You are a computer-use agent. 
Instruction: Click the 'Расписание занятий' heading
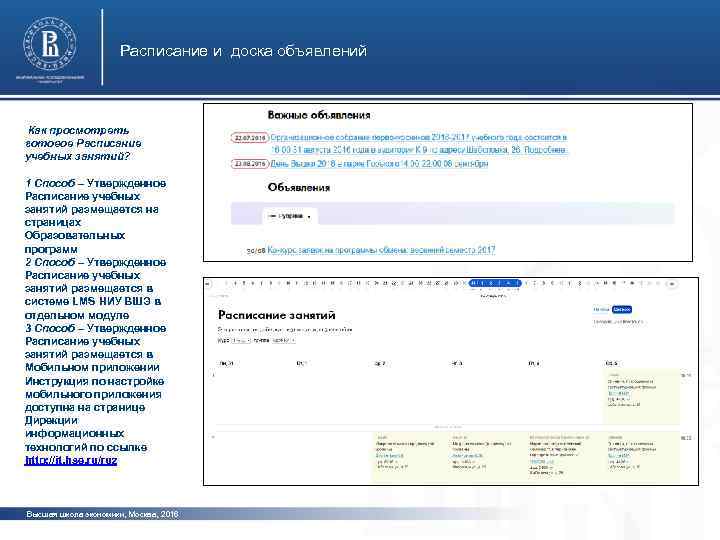pos(276,315)
